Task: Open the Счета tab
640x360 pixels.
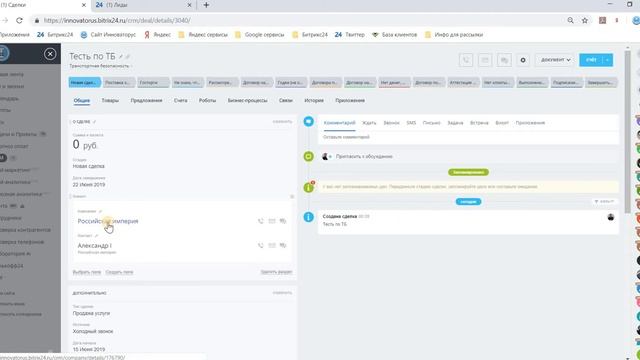Action: (180, 100)
